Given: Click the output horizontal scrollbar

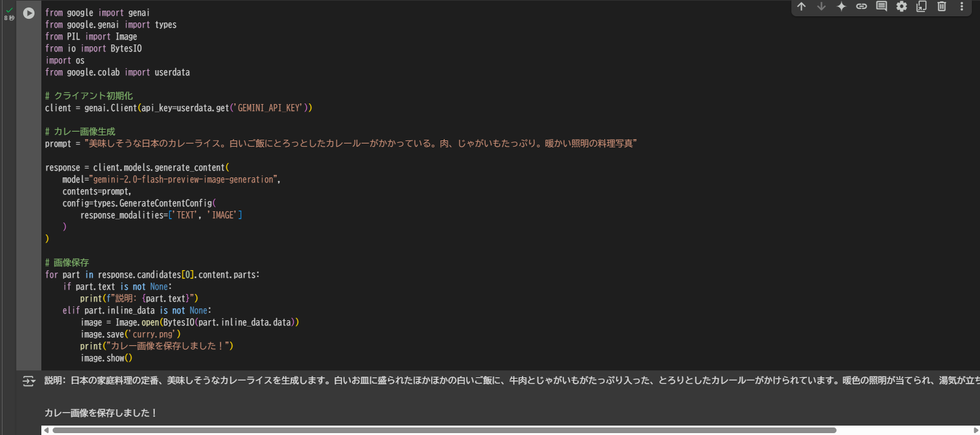Looking at the screenshot, I should click(x=439, y=429).
